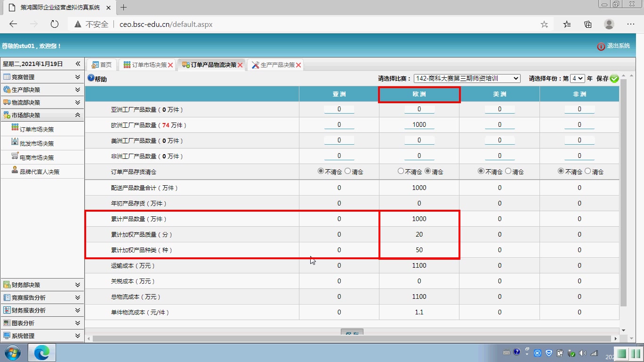
Task: Click the 电商市场决策 cart icon
Action: [x=15, y=156]
